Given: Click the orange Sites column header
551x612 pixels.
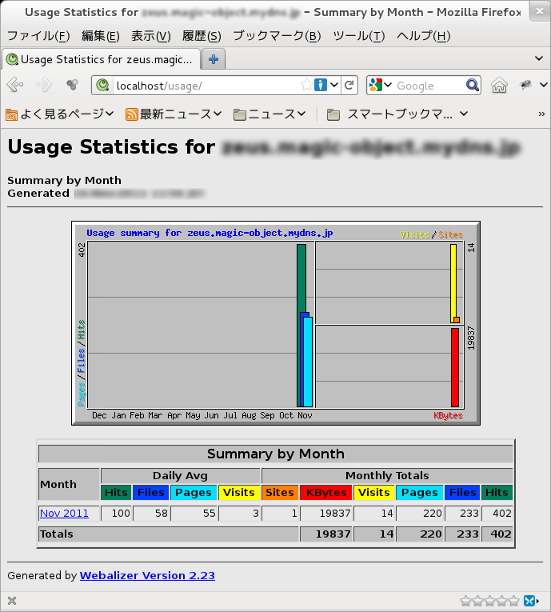Looking at the screenshot, I should pyautogui.click(x=279, y=492).
